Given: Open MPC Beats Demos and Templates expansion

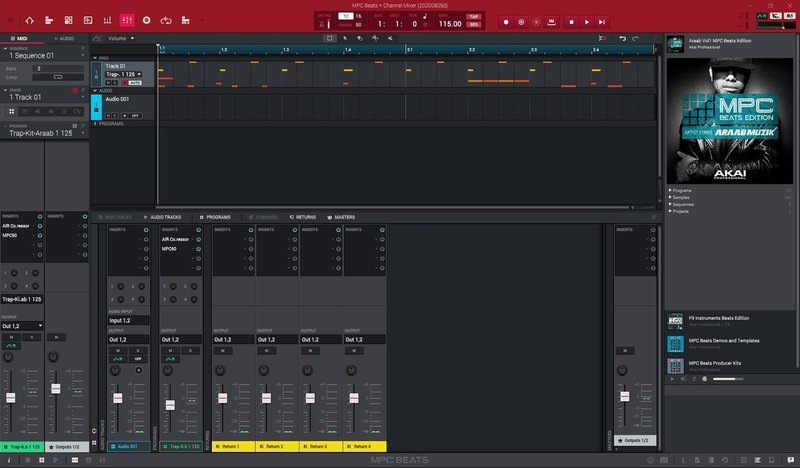Looking at the screenshot, I should 730,343.
